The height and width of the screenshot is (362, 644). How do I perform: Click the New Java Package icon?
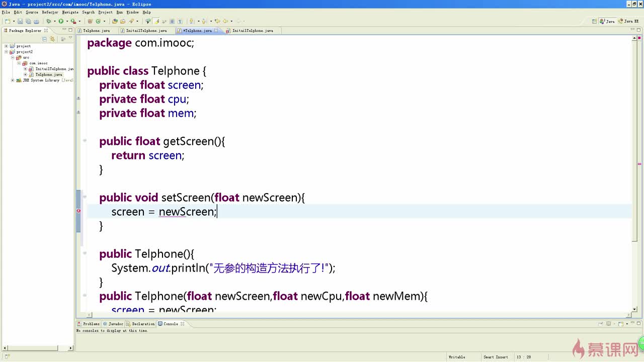click(90, 21)
